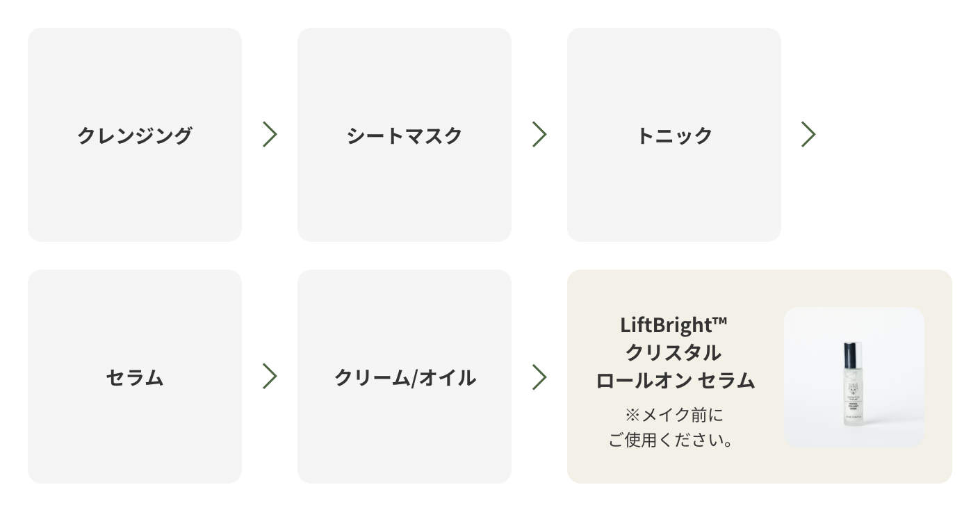
Task: Select the シートマスク step card
Action: 405,135
